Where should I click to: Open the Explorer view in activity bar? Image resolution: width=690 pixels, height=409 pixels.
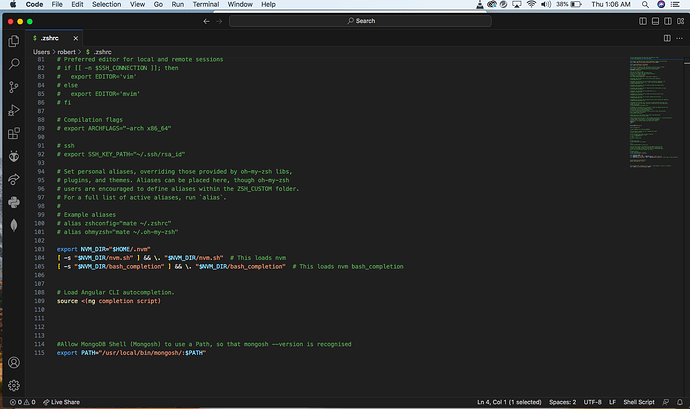pos(14,41)
